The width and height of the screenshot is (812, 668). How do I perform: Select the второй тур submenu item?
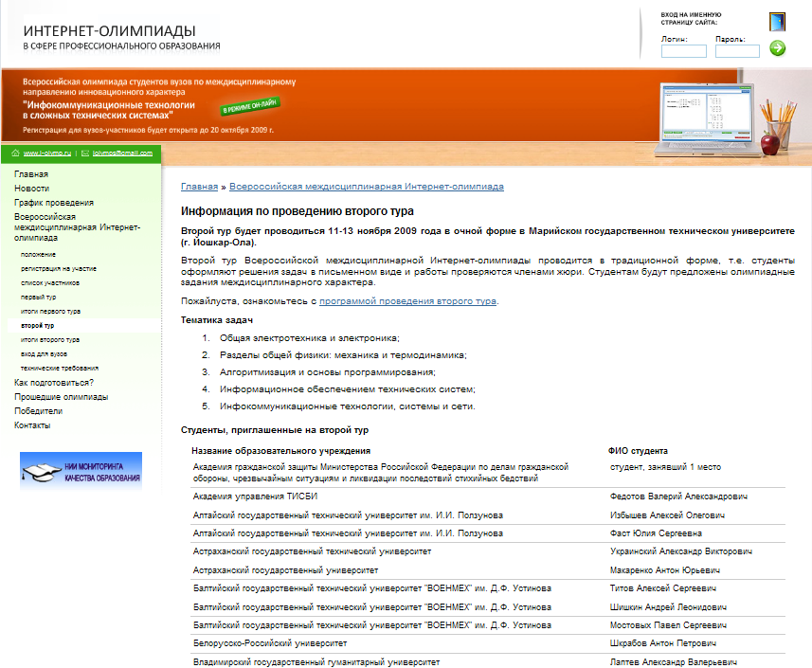coord(37,326)
